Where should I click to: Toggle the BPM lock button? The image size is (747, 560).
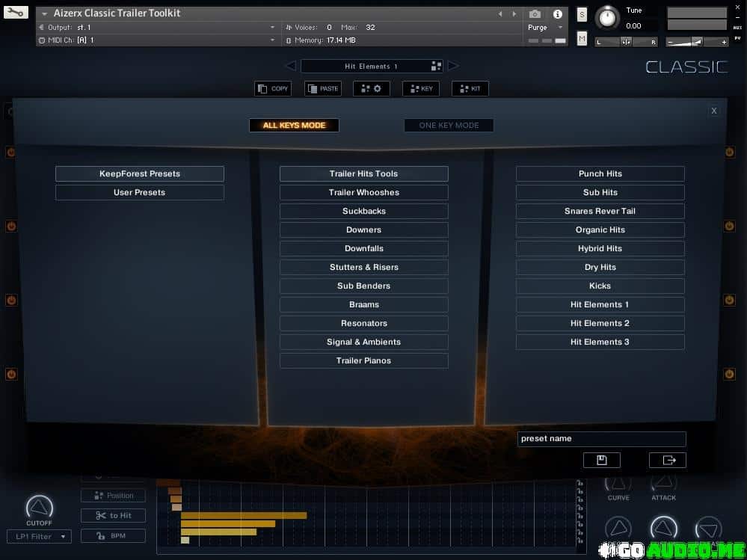(x=114, y=536)
